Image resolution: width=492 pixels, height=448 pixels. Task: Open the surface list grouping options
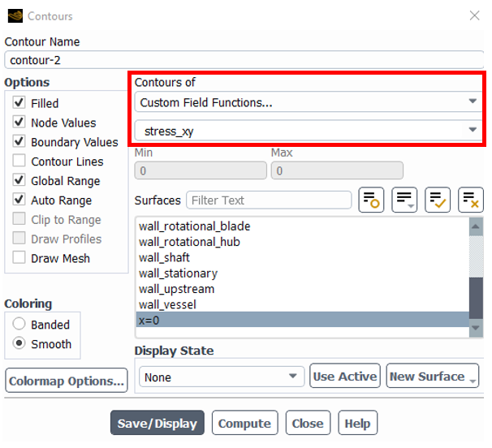(404, 200)
